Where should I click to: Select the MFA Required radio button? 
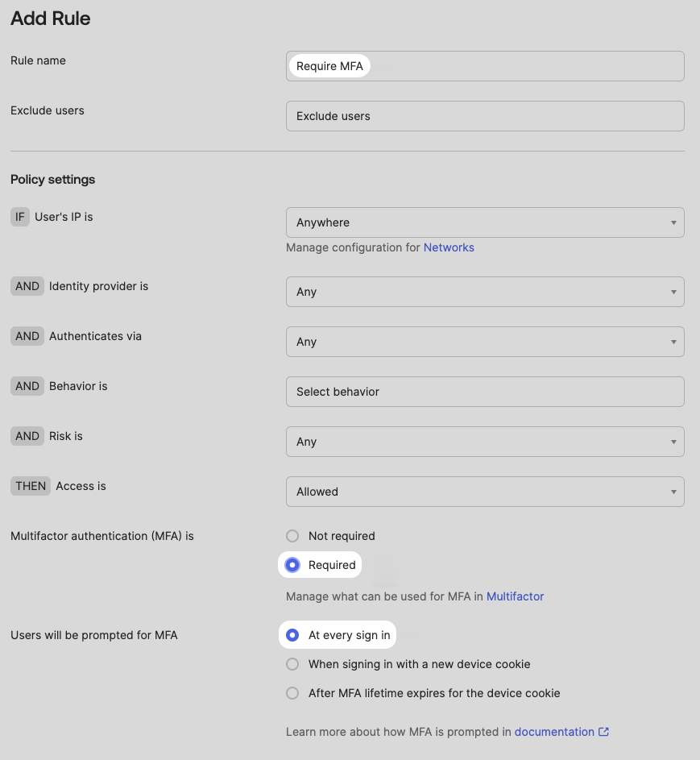click(x=292, y=565)
